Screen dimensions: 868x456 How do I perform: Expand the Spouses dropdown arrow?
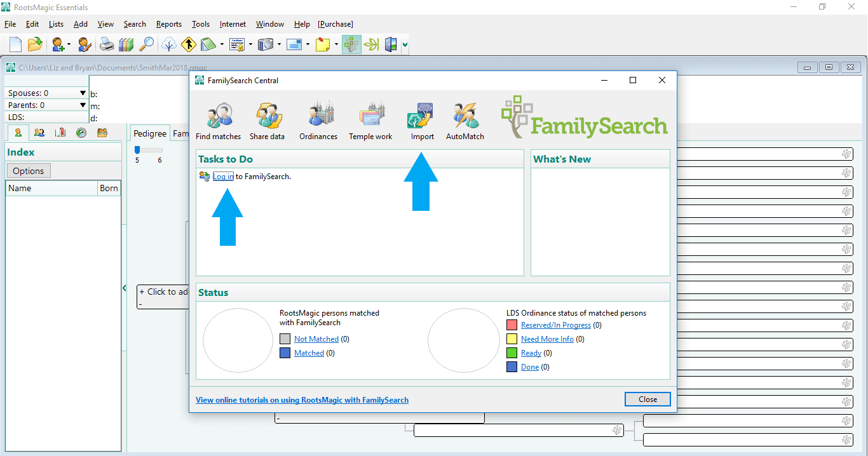(x=83, y=93)
